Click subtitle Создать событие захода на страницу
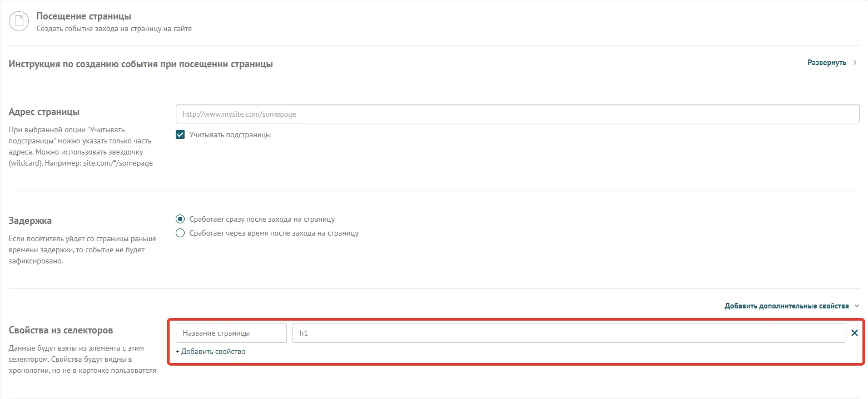The width and height of the screenshot is (868, 399). [114, 28]
